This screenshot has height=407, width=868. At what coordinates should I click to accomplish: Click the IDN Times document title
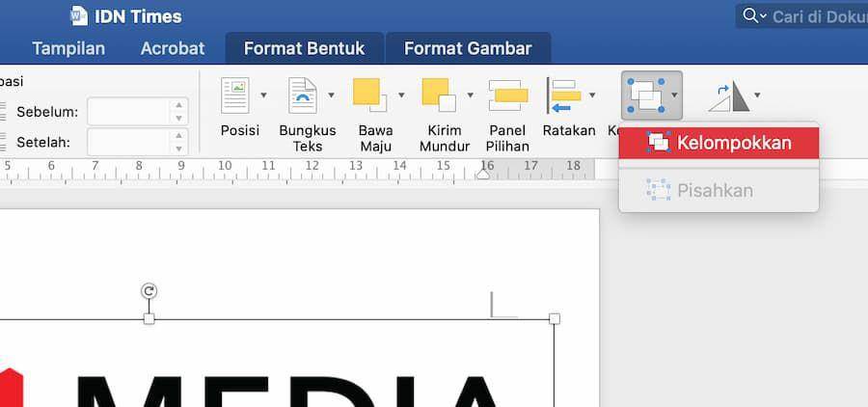tap(138, 16)
